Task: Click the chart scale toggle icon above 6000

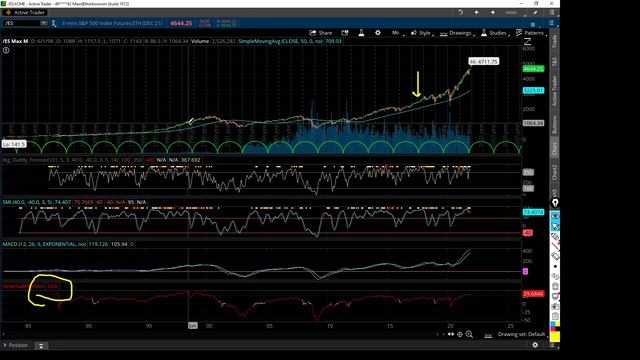Action: [527, 41]
